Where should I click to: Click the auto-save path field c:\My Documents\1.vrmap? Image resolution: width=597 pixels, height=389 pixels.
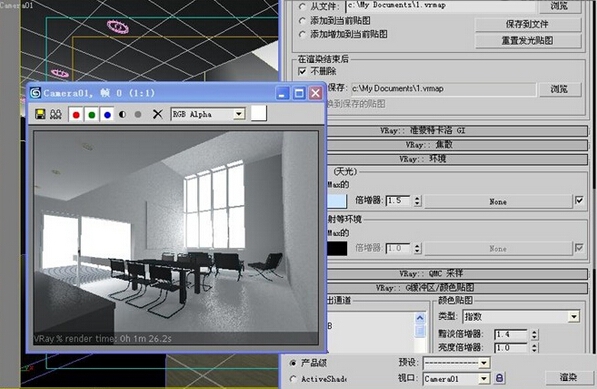tap(443, 89)
